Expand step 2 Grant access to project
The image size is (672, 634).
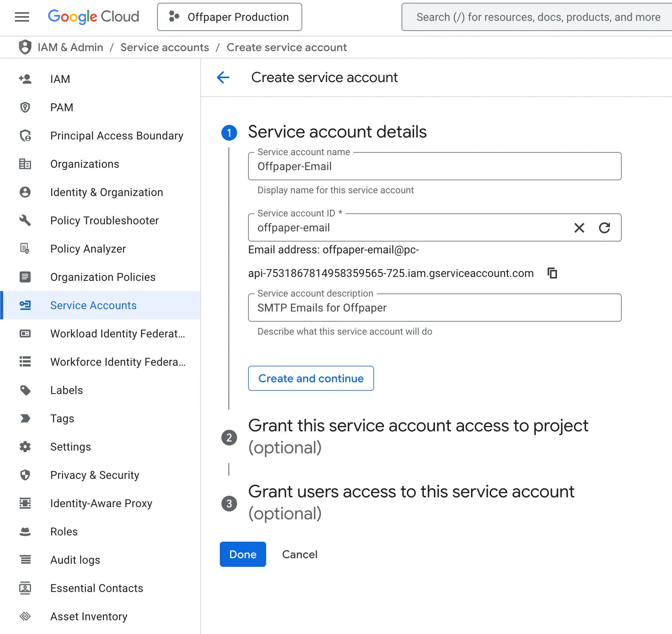[x=418, y=436]
